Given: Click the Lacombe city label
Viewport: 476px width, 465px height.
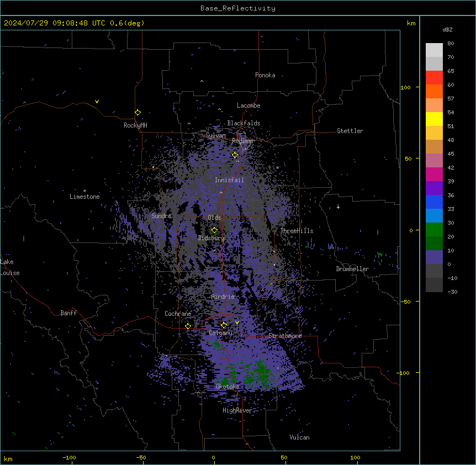Looking at the screenshot, I should point(248,105).
